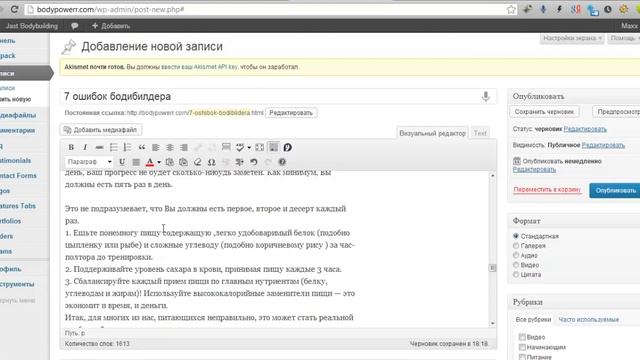
Task: Switch to distraction-free fullscreen mode
Action: 260,147
